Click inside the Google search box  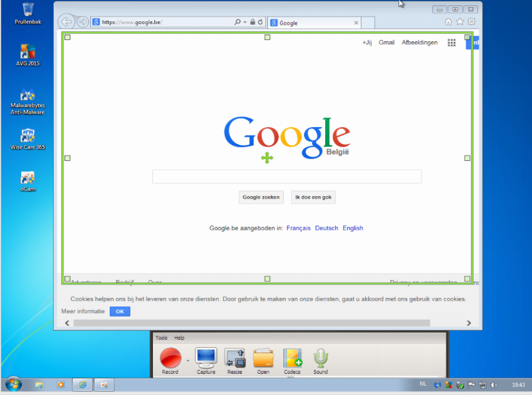[x=287, y=176]
